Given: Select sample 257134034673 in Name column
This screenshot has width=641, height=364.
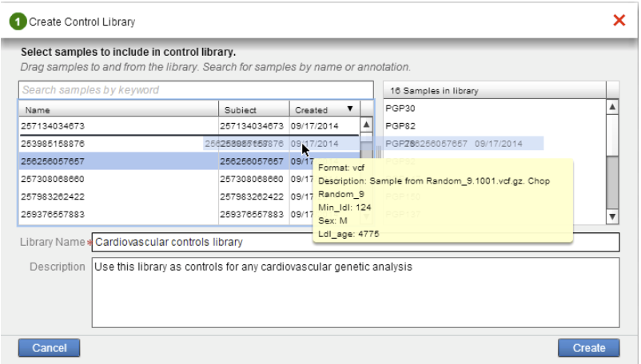Looking at the screenshot, I should click(53, 125).
